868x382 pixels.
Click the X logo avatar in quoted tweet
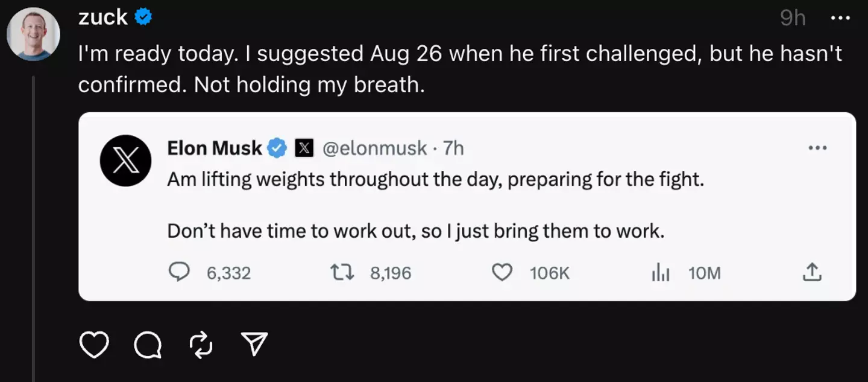[125, 160]
